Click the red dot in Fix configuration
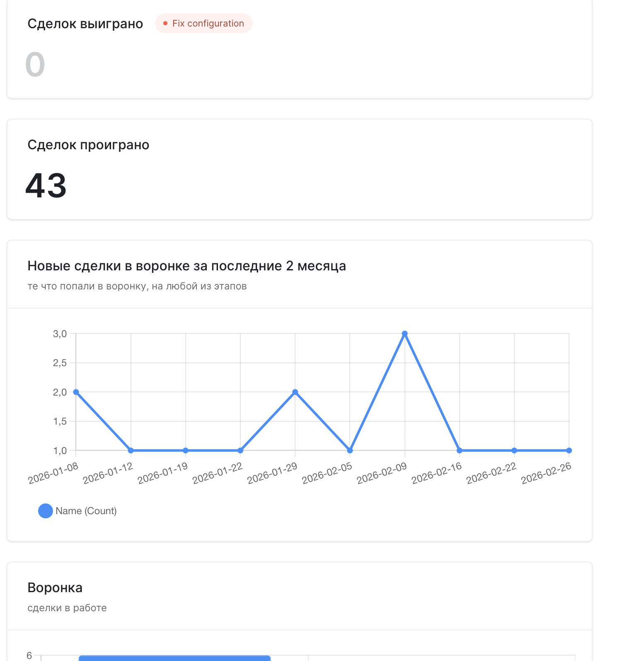The image size is (644, 661). pyautogui.click(x=165, y=24)
